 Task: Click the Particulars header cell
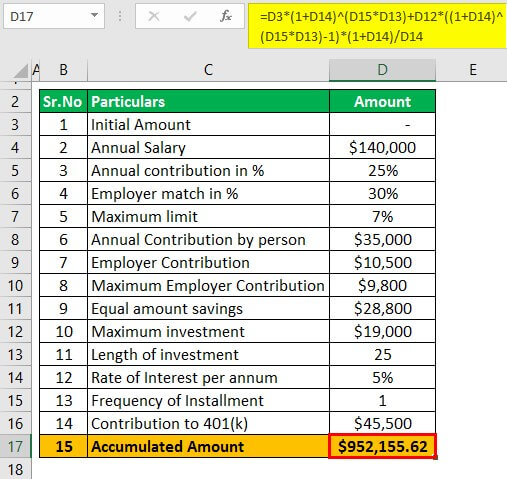[x=208, y=101]
